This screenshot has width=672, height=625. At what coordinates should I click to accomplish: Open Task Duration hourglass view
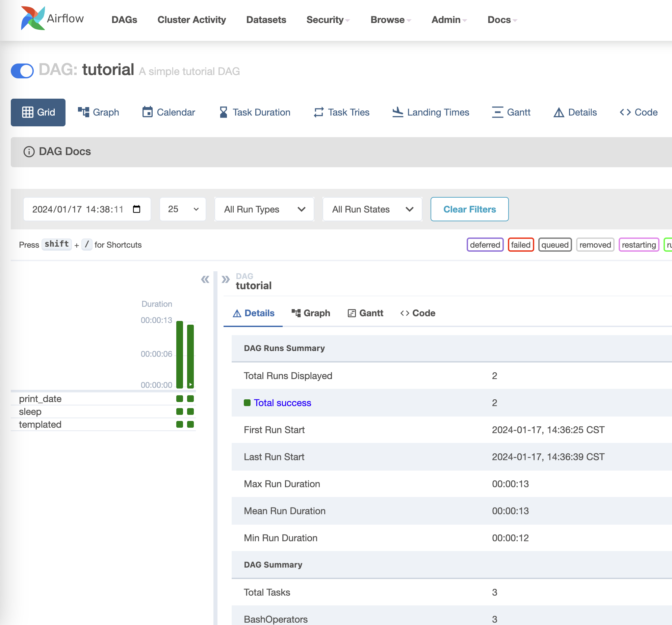(223, 112)
